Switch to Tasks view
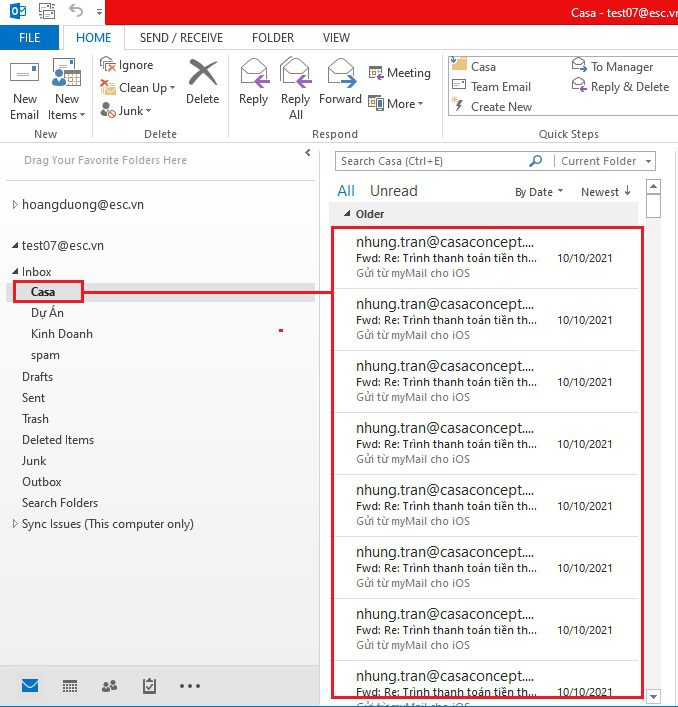The width and height of the screenshot is (678, 707). pyautogui.click(x=149, y=686)
